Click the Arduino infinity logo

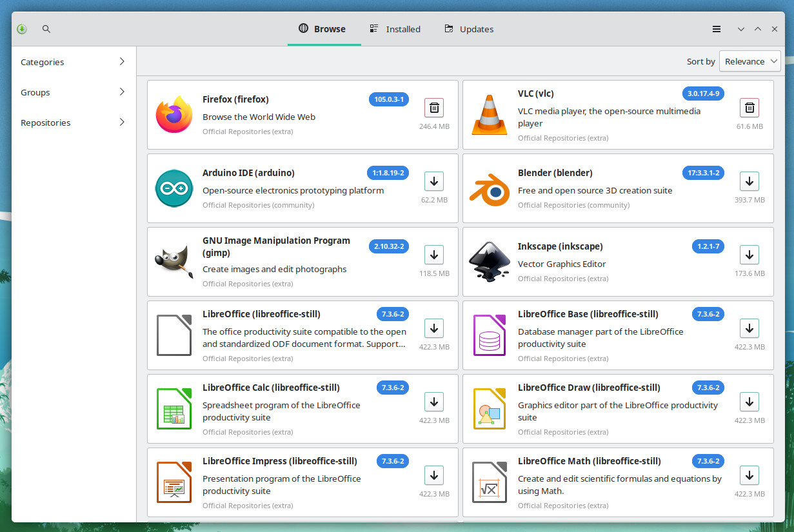click(174, 188)
